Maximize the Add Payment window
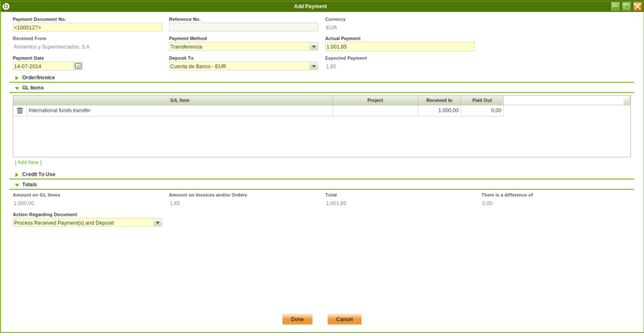This screenshot has width=644, height=333. [626, 6]
